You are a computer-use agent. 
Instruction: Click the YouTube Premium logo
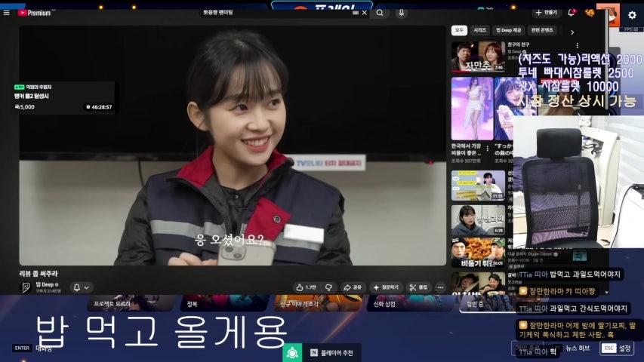34,13
